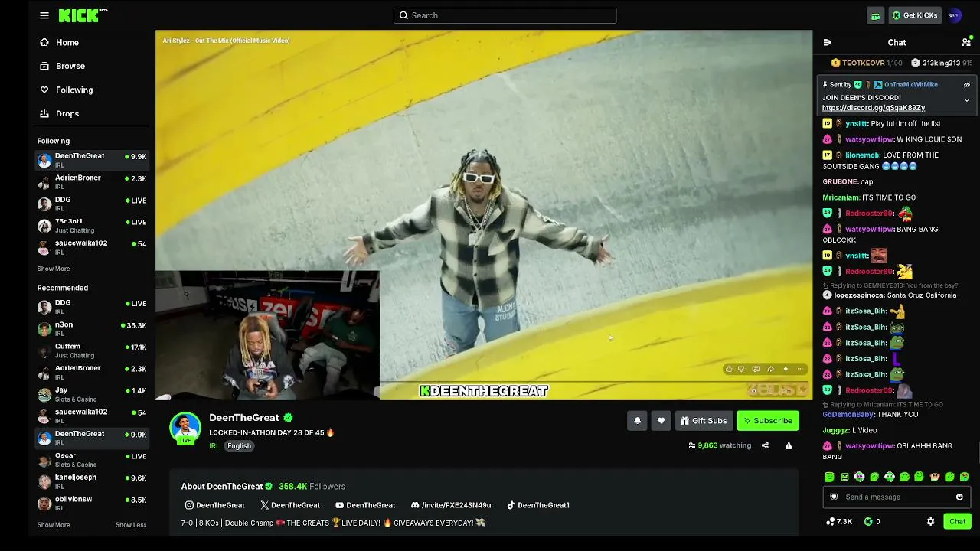Expand the pinned Discord message chevron
980x551 pixels.
(966, 100)
